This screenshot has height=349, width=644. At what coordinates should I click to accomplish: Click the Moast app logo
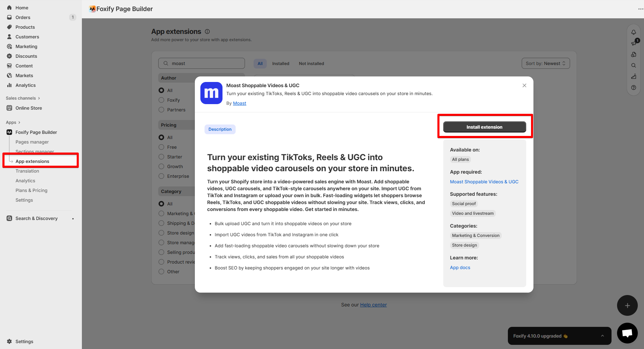(x=211, y=93)
